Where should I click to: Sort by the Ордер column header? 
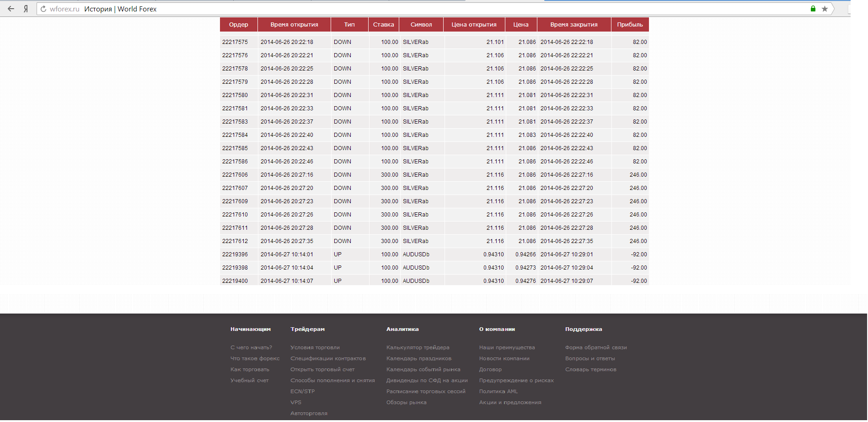(x=238, y=25)
